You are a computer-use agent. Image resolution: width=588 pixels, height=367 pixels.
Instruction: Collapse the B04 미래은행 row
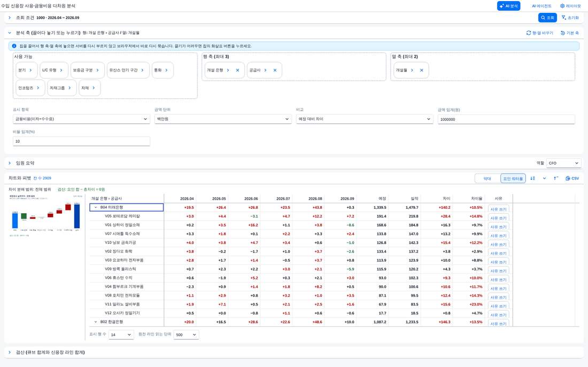click(x=96, y=207)
